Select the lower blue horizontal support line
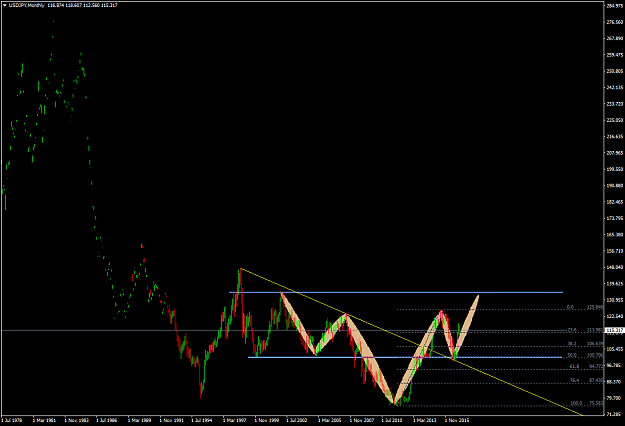625x426 pixels. point(405,357)
